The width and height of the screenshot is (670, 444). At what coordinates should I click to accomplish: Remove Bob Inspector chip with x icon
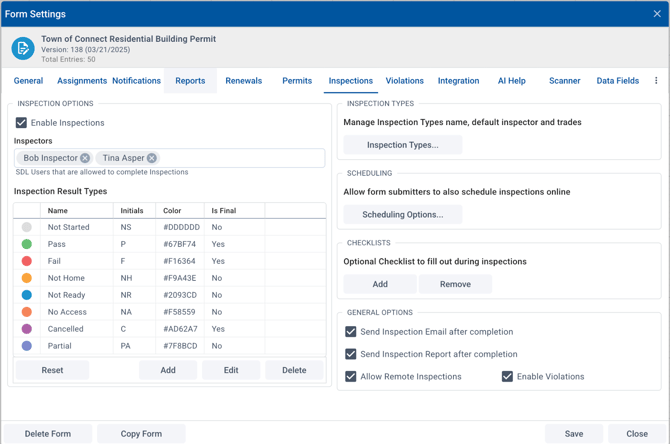point(85,158)
